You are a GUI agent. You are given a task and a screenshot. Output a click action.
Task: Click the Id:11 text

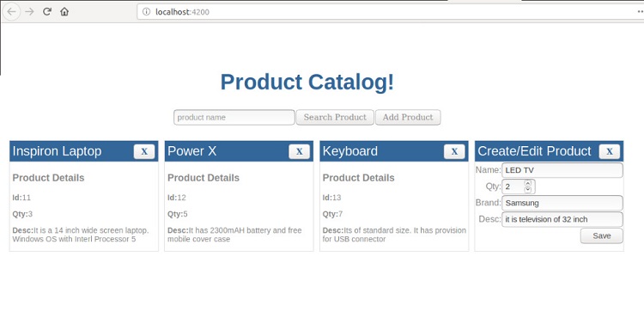coord(21,198)
